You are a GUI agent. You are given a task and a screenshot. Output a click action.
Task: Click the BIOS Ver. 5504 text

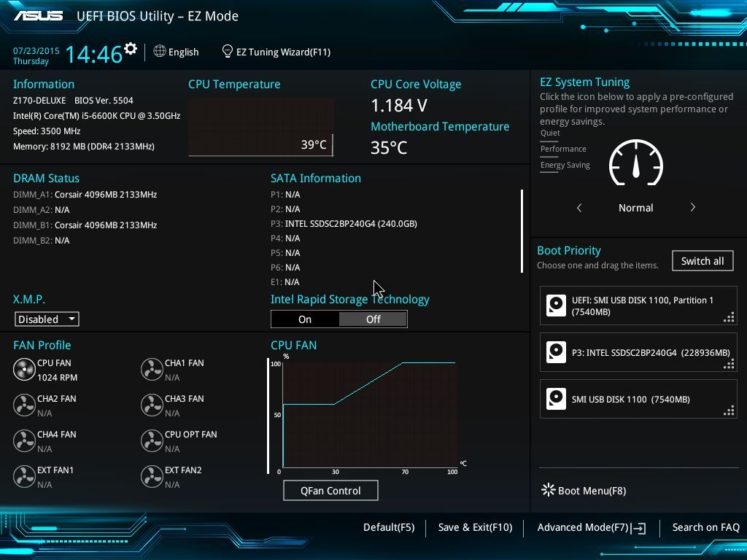click(x=104, y=101)
